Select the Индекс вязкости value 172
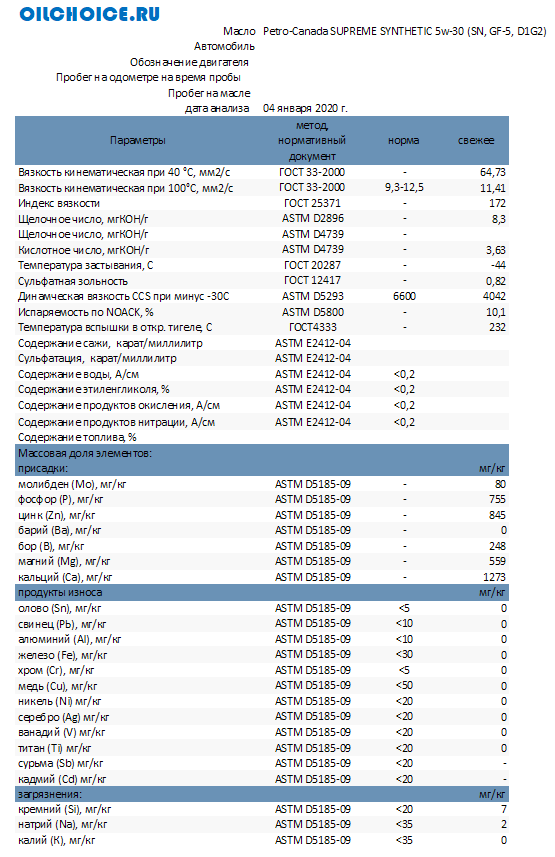Image resolution: width=555 pixels, height=857 pixels. pos(497,203)
